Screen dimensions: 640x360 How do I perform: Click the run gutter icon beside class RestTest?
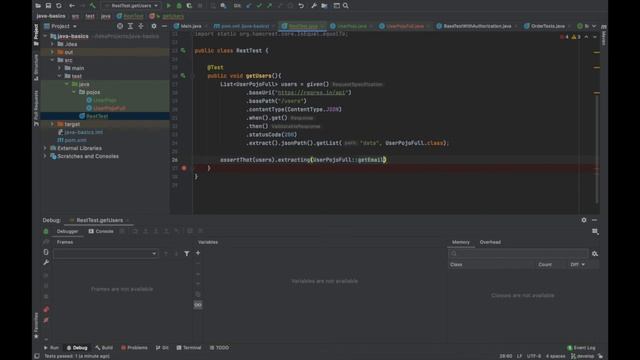click(183, 51)
